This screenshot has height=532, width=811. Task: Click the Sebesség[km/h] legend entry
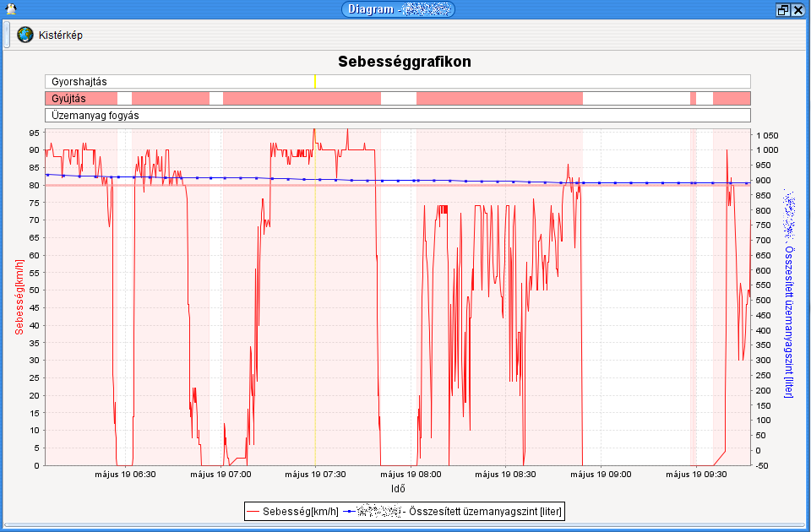click(300, 511)
